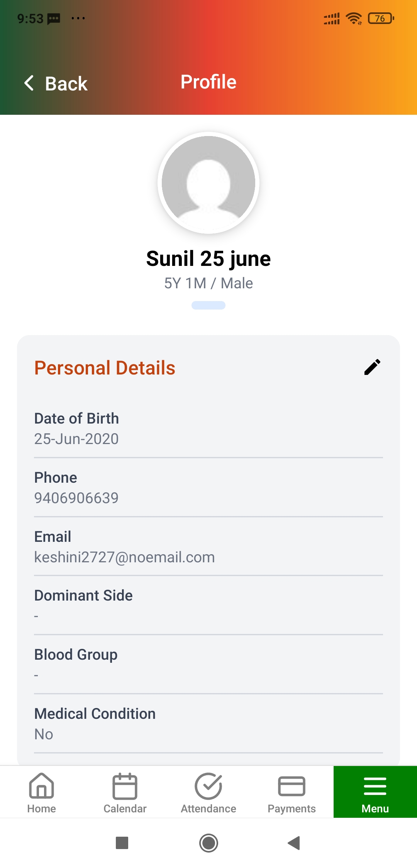This screenshot has width=417, height=868.
Task: Tap the pencil edit icon for Personal Details
Action: click(372, 367)
